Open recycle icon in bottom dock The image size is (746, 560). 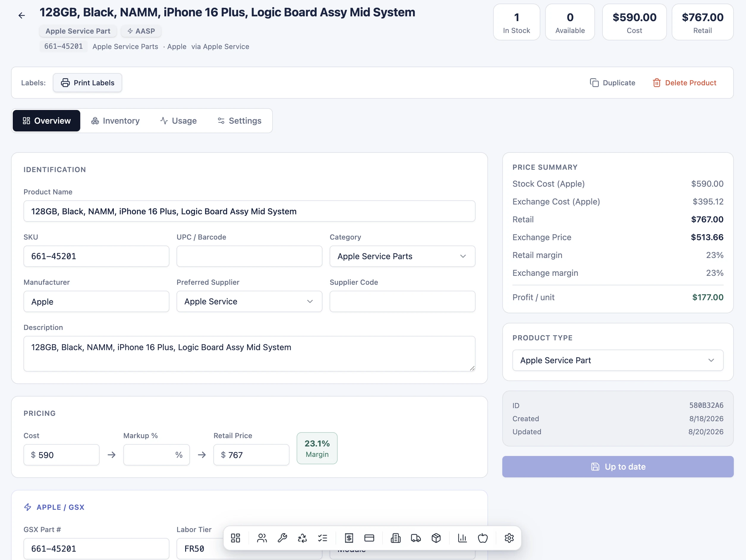coord(302,538)
